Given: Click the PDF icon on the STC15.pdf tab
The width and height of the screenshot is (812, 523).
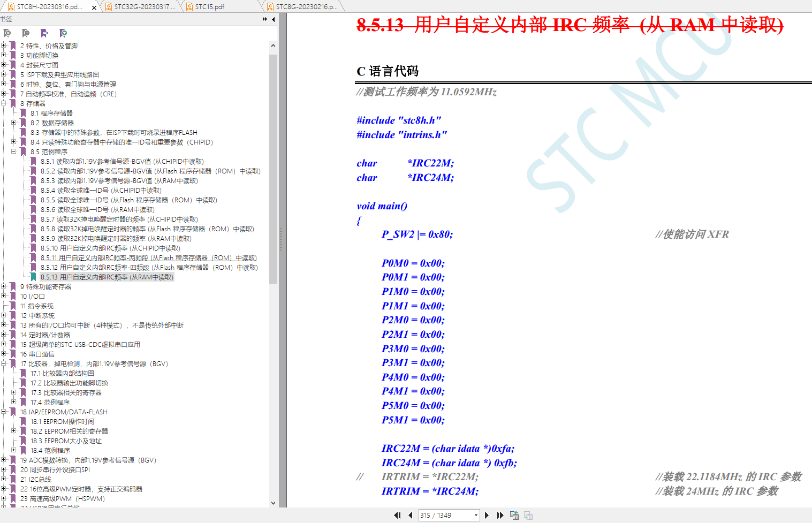Looking at the screenshot, I should click(189, 7).
